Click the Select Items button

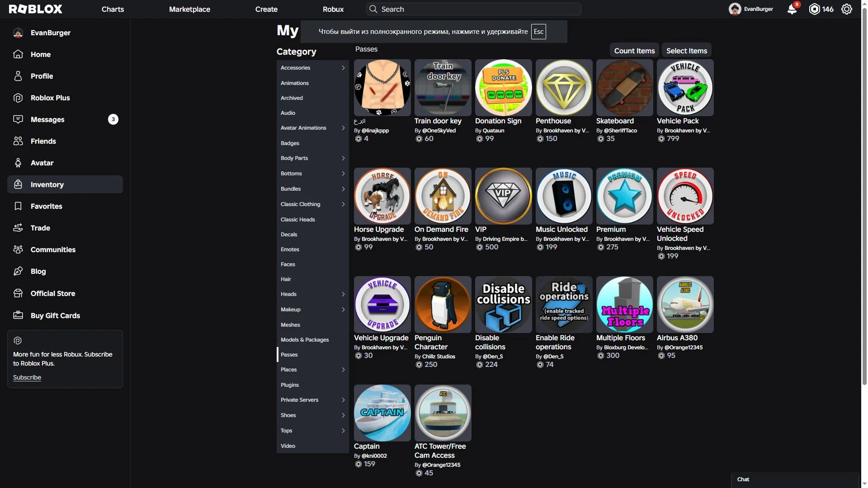point(686,51)
